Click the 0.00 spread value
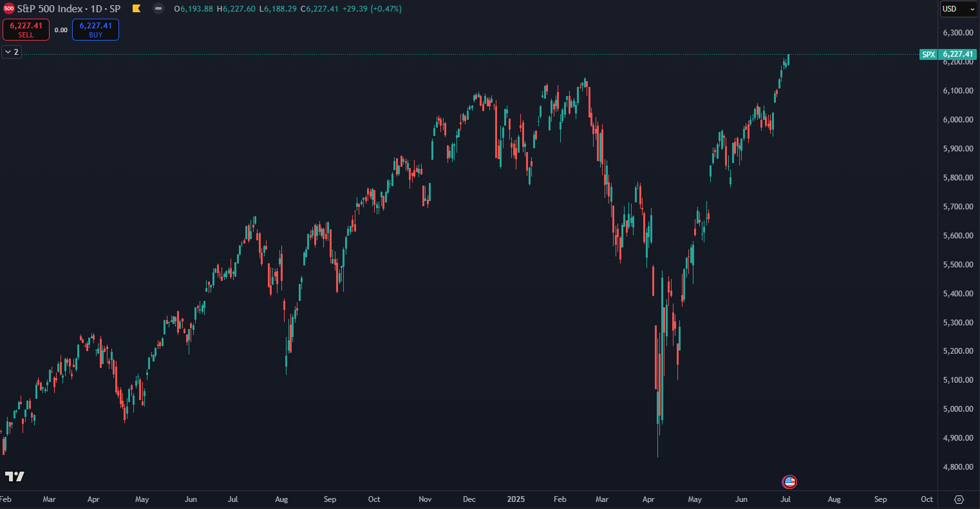Image resolution: width=980 pixels, height=509 pixels. pyautogui.click(x=61, y=30)
